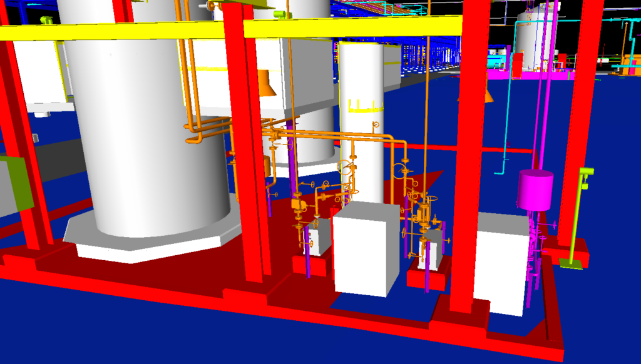This screenshot has width=641, height=364.
Task: Select the purple pipe below the small white box
Action: [x=308, y=266]
